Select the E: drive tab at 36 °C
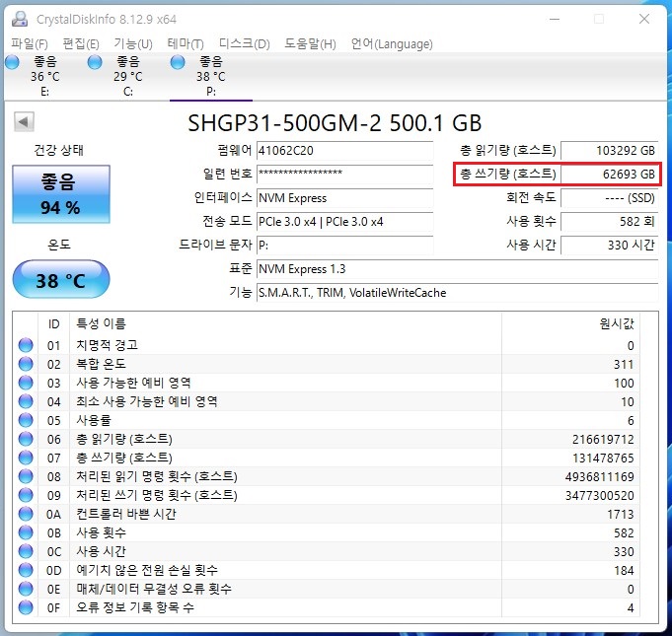 point(44,77)
